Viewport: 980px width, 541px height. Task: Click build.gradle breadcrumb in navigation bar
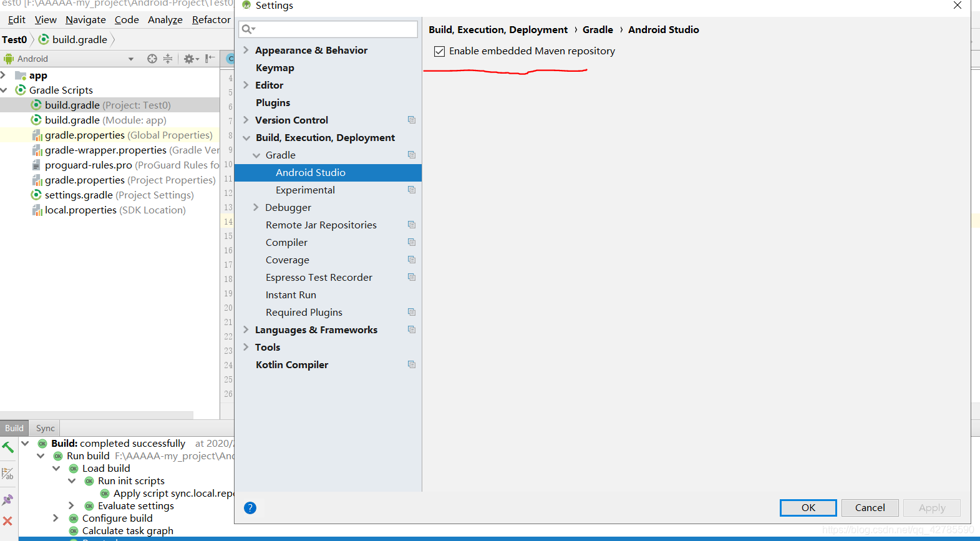click(x=73, y=40)
